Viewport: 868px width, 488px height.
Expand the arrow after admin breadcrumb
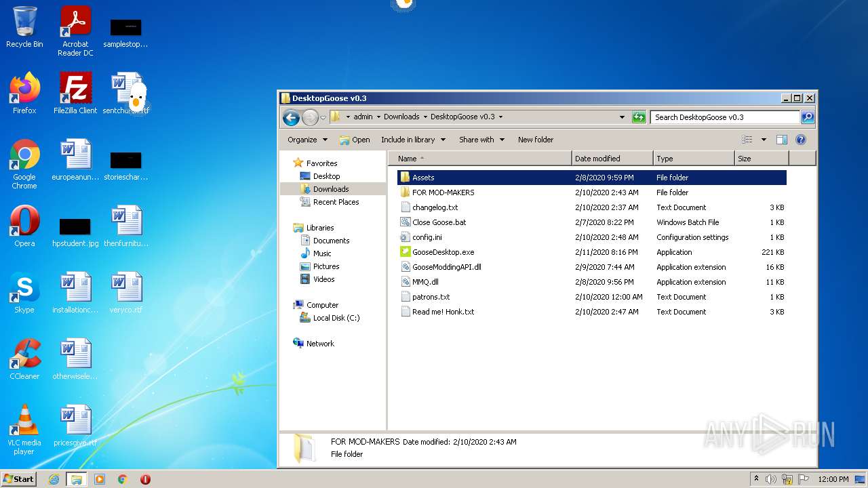tap(378, 117)
